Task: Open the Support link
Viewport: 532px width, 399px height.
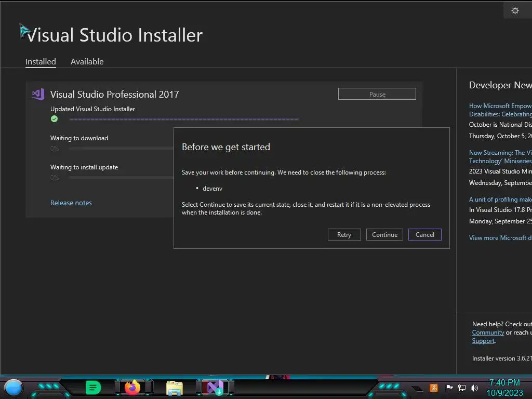Action: 483,341
